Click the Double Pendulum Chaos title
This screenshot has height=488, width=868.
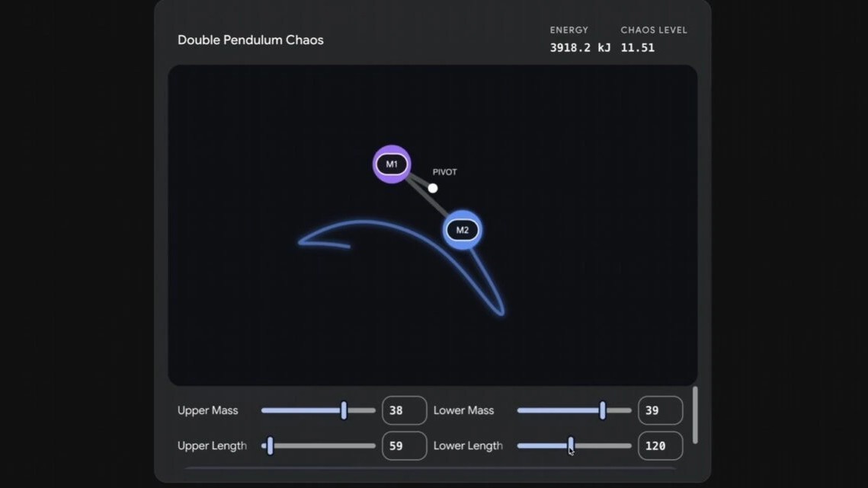point(251,40)
